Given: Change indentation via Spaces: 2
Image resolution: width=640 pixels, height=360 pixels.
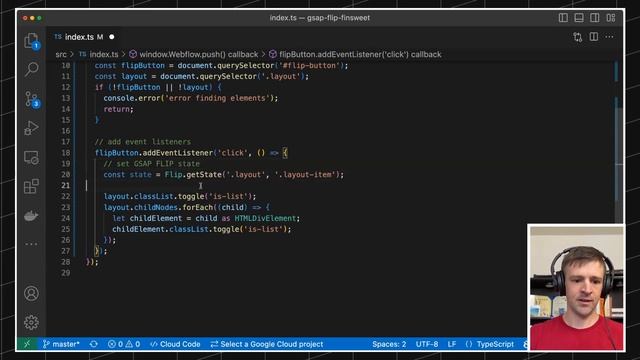Looking at the screenshot, I should [389, 344].
